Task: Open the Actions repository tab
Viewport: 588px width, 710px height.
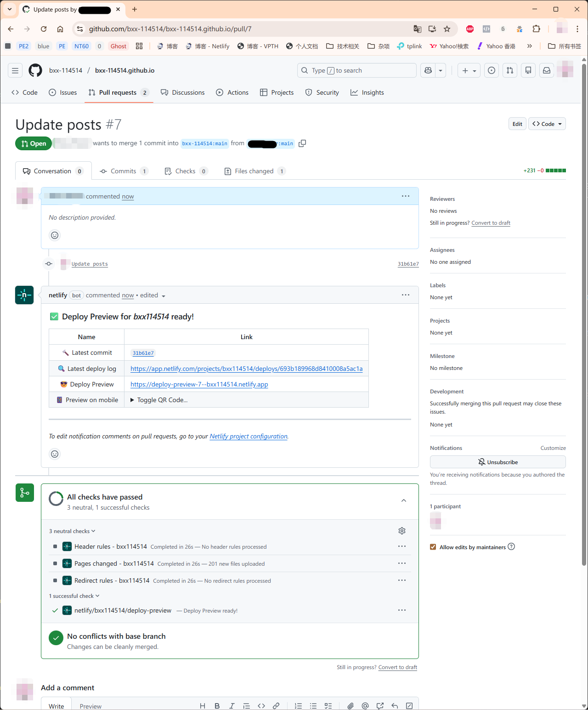Action: tap(232, 92)
